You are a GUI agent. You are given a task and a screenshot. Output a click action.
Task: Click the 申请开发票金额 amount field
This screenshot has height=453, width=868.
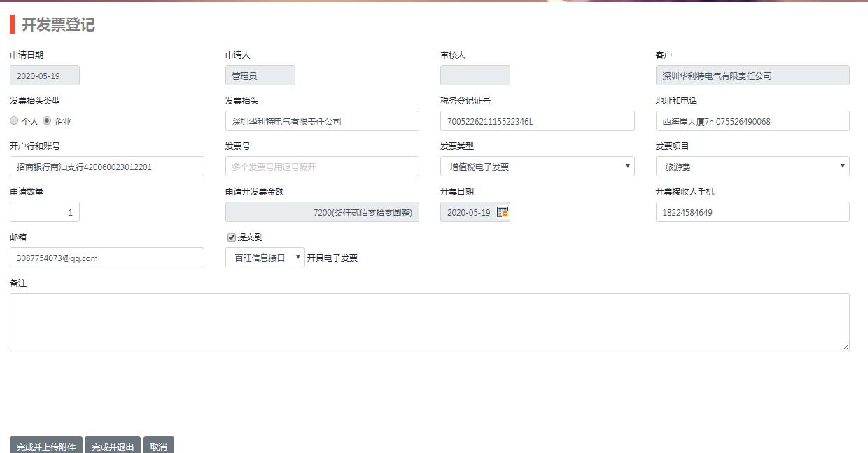(322, 212)
